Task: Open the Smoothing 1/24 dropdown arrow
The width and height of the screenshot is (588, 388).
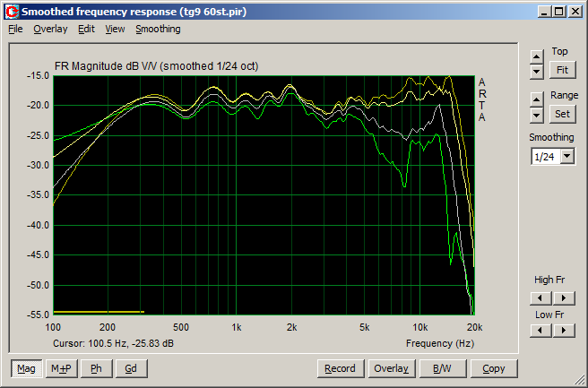Action: (567, 156)
